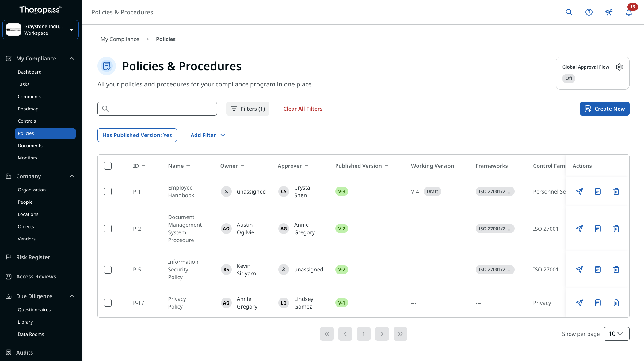Select Policies in sidebar
Image resolution: width=644 pixels, height=361 pixels.
(x=45, y=133)
